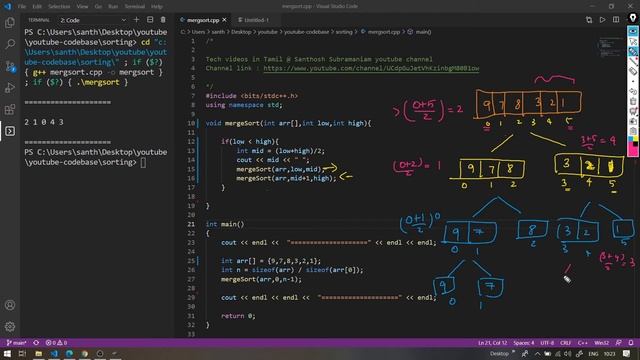Change language mode 'C++' in status bar

pos(582,342)
